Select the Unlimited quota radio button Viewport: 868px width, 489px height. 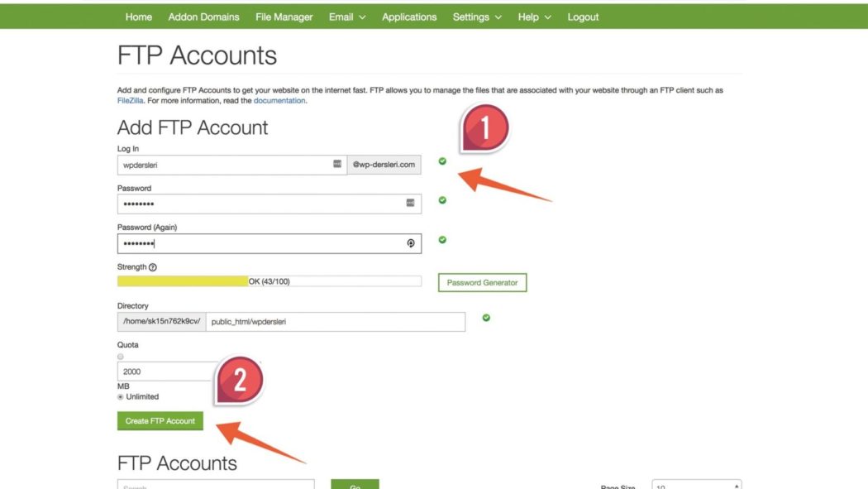(121, 397)
